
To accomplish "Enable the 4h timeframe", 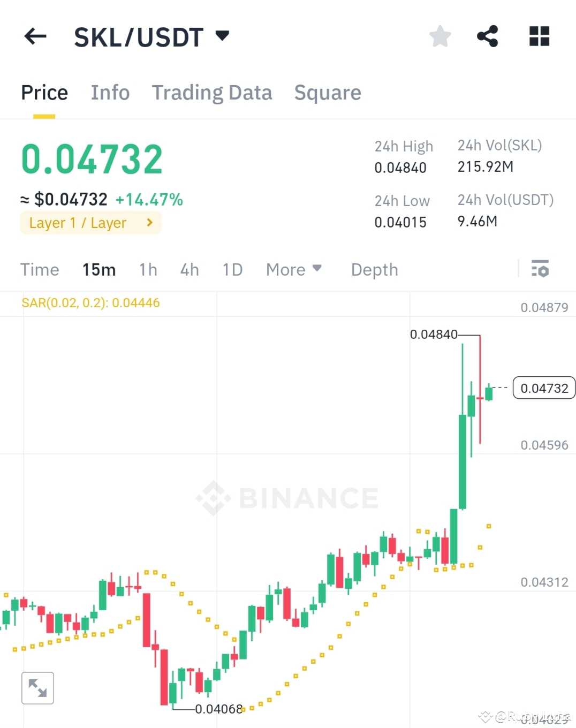I will (x=189, y=269).
